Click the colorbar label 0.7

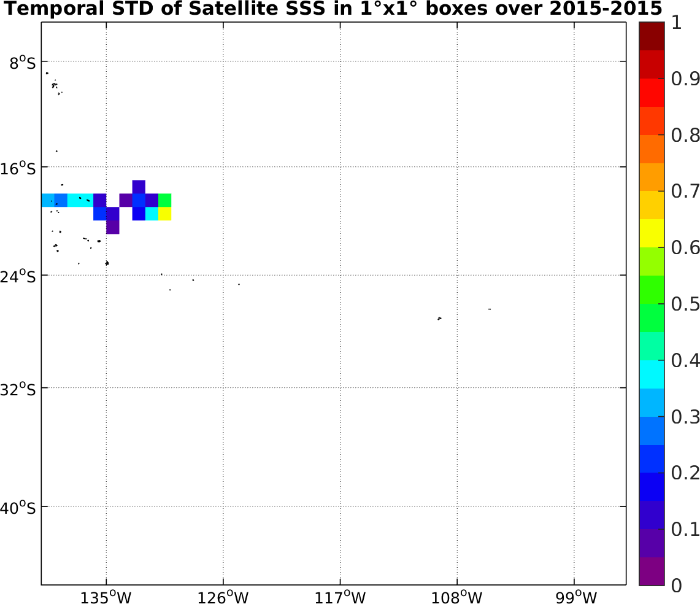click(685, 192)
